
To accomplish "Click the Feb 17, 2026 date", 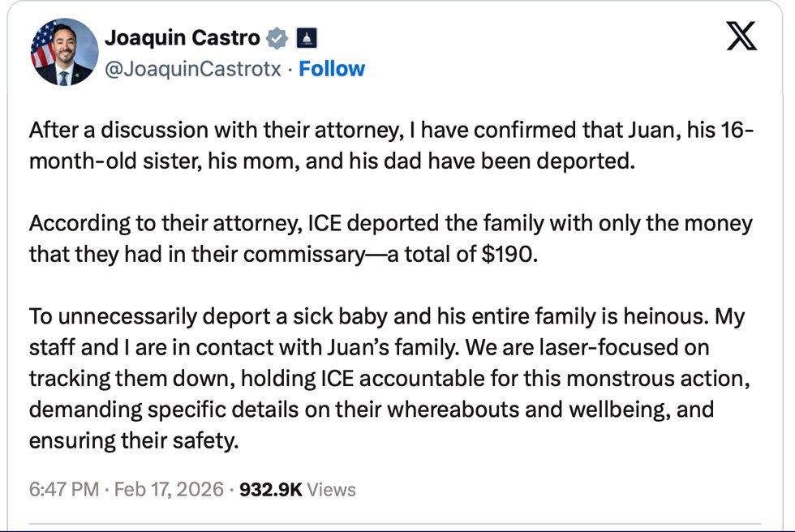I will pyautogui.click(x=169, y=489).
